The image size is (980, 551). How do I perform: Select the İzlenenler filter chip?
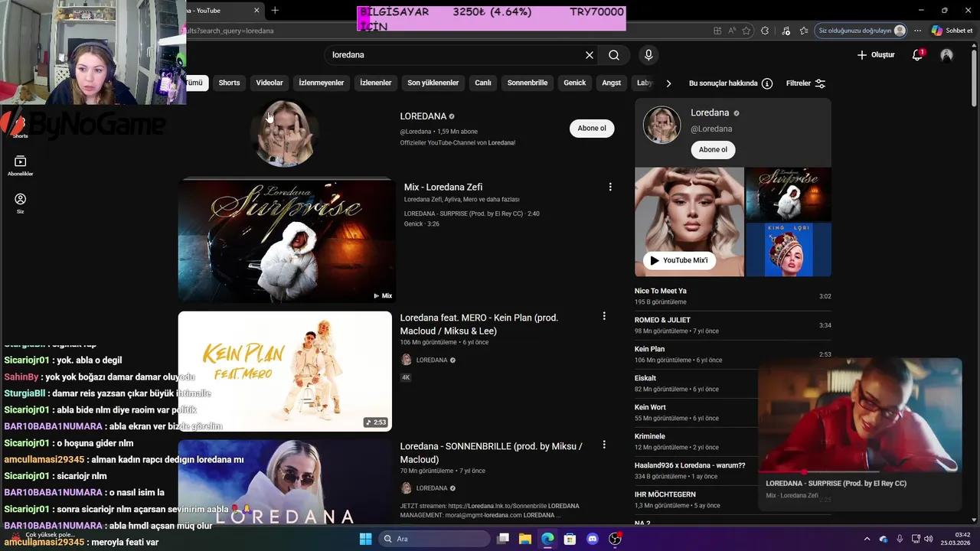pos(376,83)
